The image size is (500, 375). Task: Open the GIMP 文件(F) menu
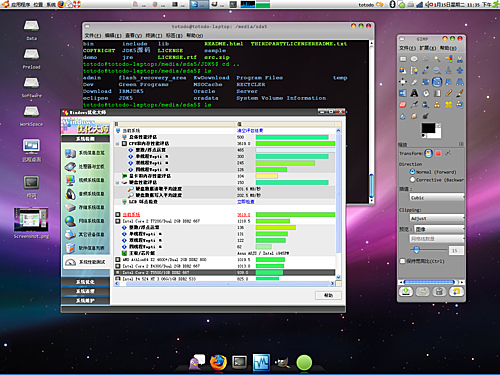pyautogui.click(x=407, y=48)
